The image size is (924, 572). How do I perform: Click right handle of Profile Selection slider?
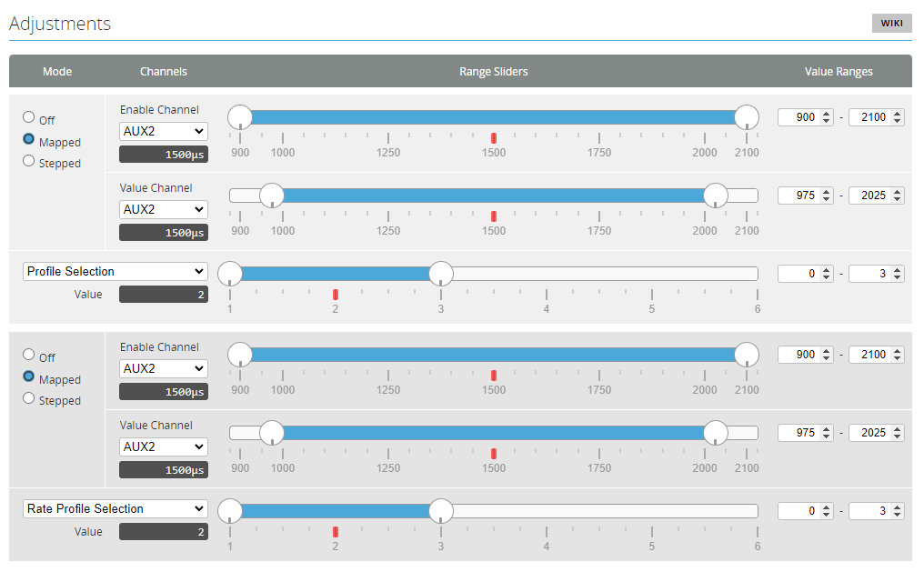[441, 273]
